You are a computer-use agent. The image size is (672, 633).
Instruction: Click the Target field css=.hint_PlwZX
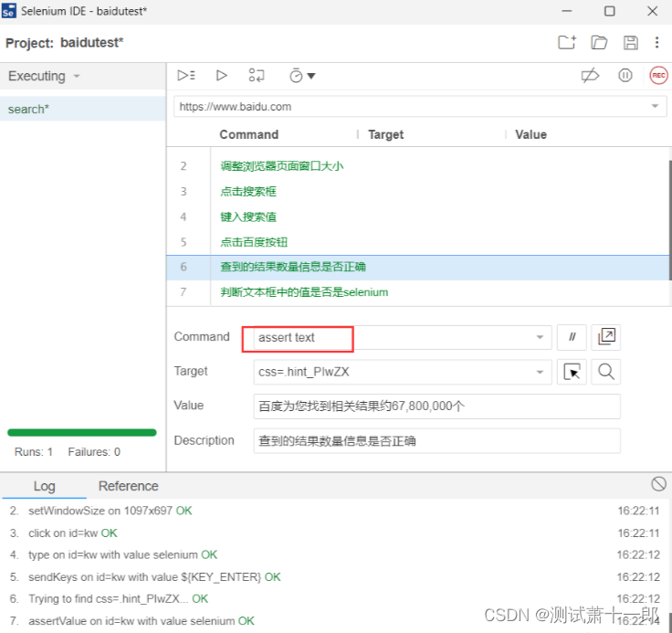click(x=403, y=372)
